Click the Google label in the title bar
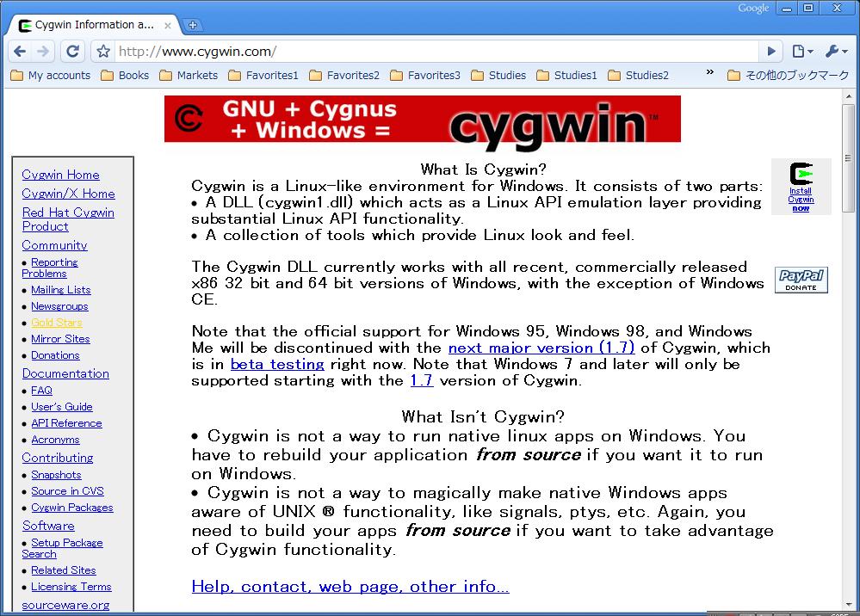This screenshot has width=860, height=616. pos(753,9)
